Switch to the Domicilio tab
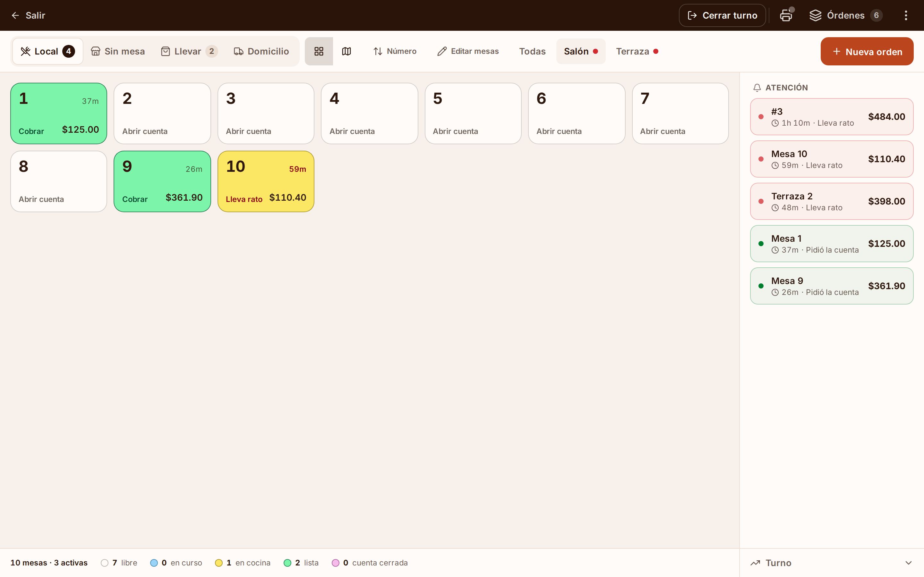This screenshot has width=924, height=577. click(261, 51)
